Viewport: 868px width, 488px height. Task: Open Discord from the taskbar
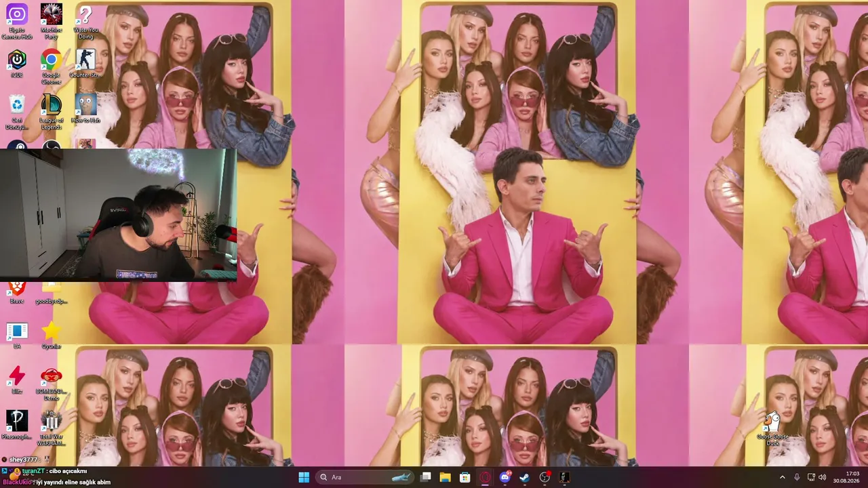click(505, 477)
